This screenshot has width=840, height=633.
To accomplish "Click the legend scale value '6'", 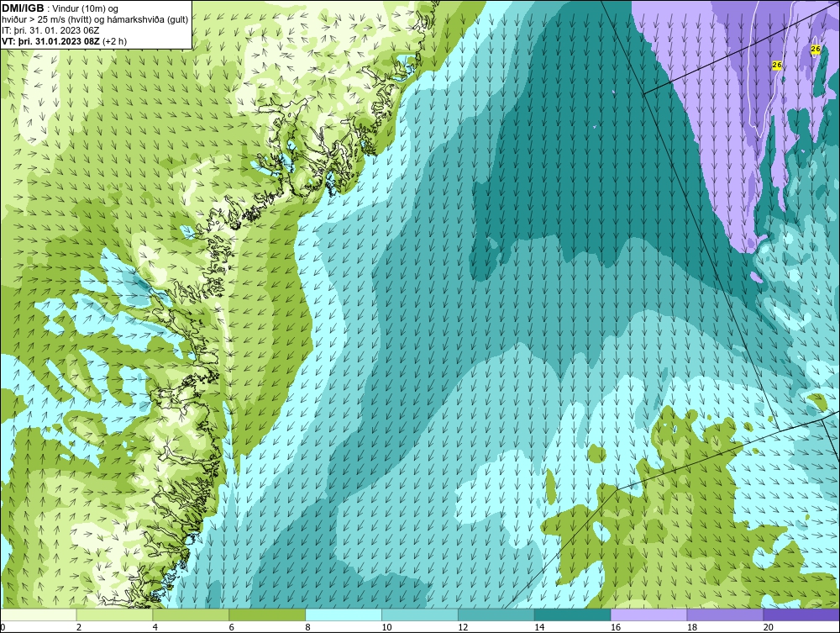I will (x=232, y=627).
